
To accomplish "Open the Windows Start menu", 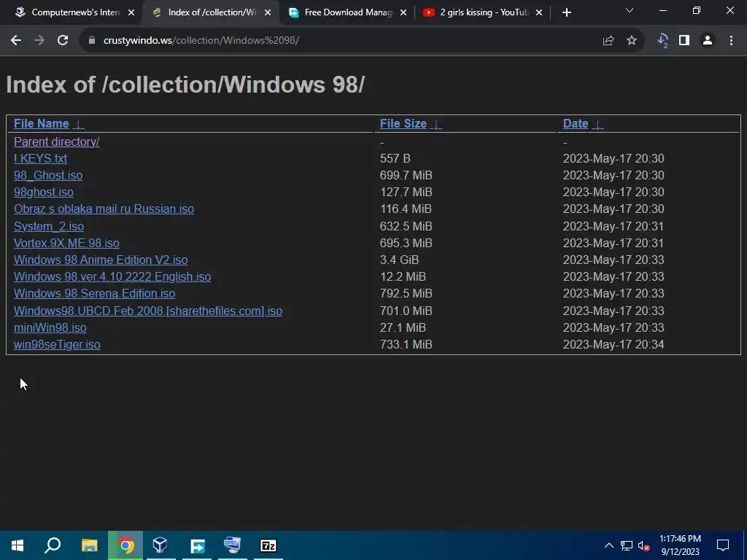I will 18,545.
